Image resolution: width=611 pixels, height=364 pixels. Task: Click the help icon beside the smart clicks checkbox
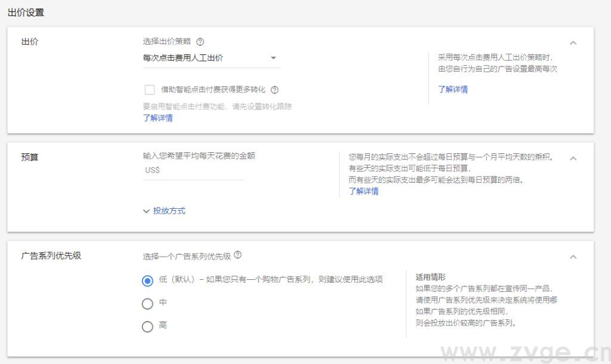[x=274, y=90]
